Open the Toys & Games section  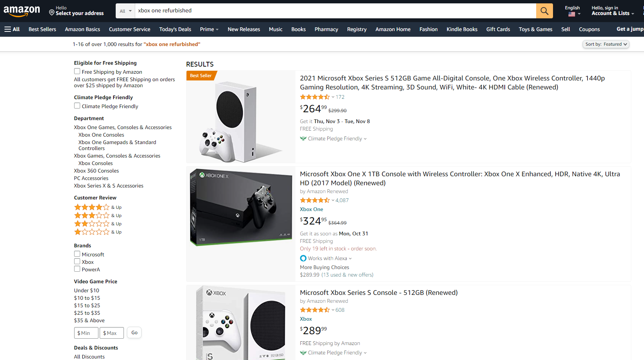535,29
